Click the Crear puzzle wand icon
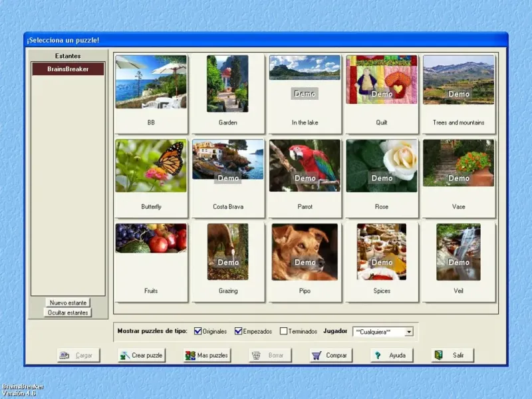 (x=124, y=355)
